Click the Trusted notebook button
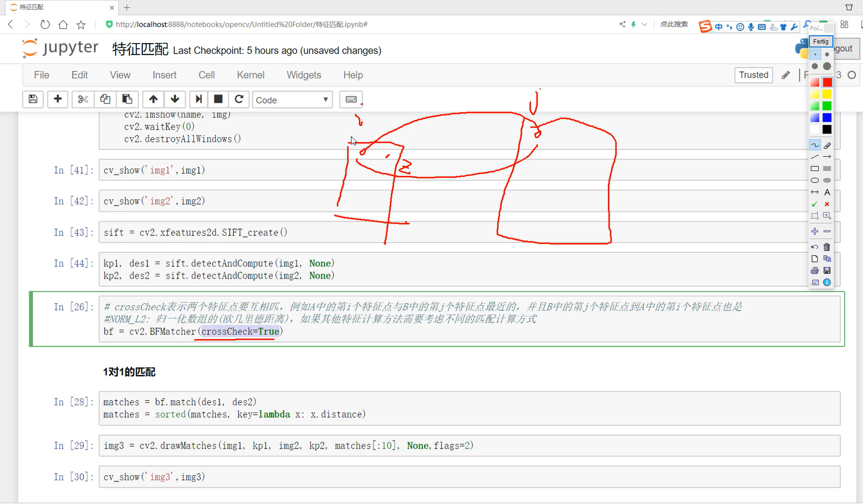This screenshot has height=504, width=863. [x=754, y=75]
